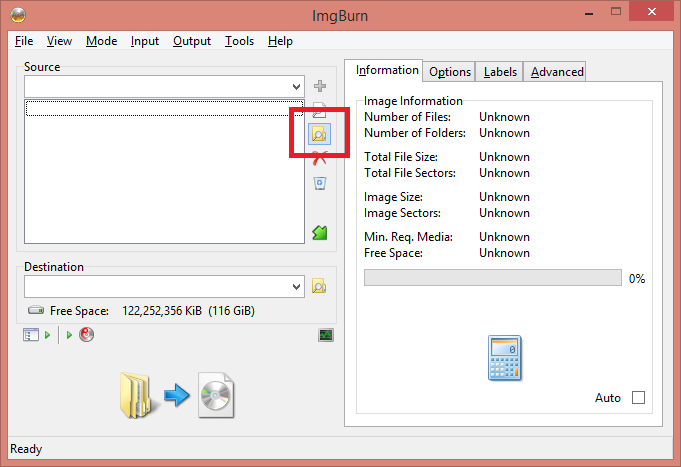
Task: Open the Input menu
Action: tap(145, 41)
